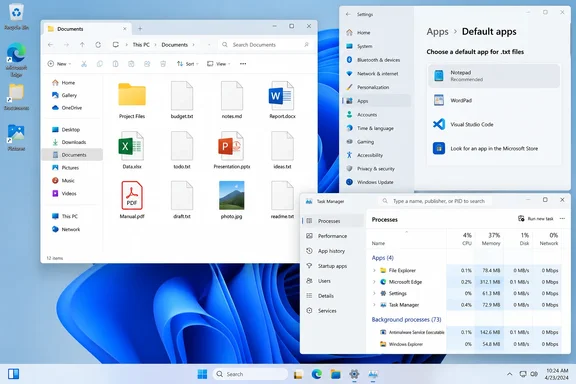Open Recycle Bin on the desktop

coord(17,17)
